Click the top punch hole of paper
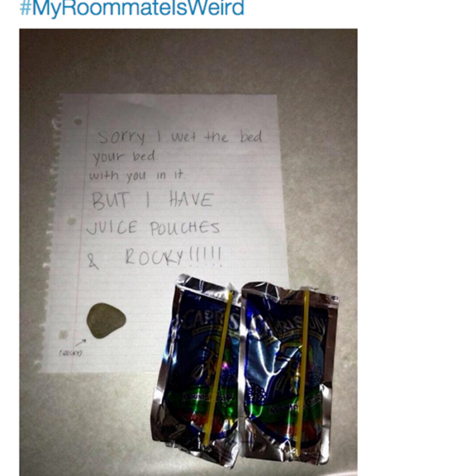476x476 pixels. (78, 121)
